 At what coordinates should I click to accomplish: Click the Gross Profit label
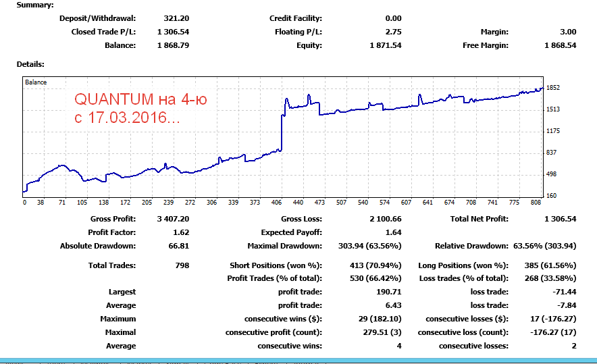(113, 219)
